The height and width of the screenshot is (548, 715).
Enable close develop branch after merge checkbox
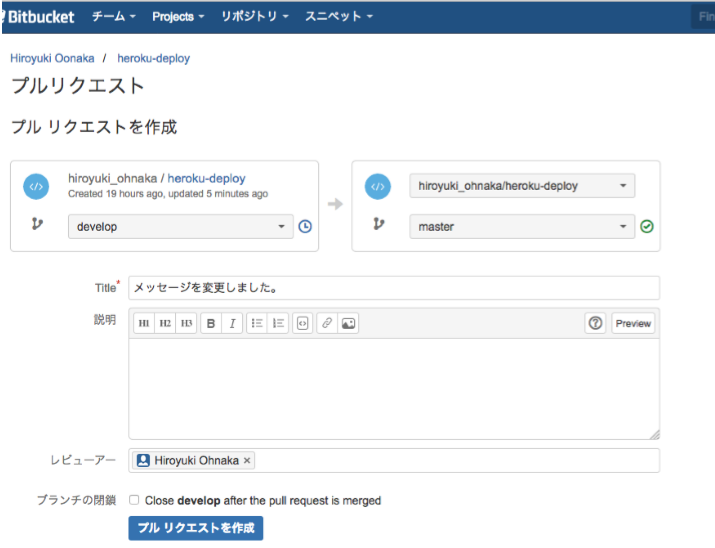[x=134, y=500]
